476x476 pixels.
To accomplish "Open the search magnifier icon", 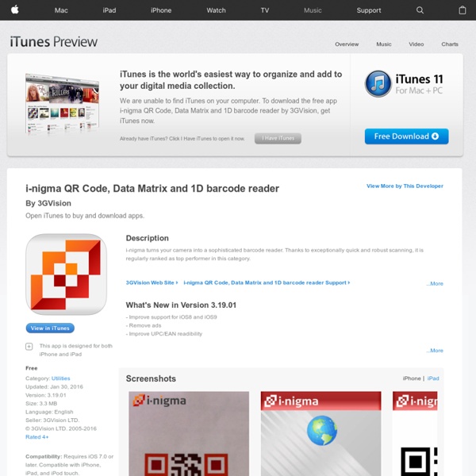I will click(x=420, y=10).
